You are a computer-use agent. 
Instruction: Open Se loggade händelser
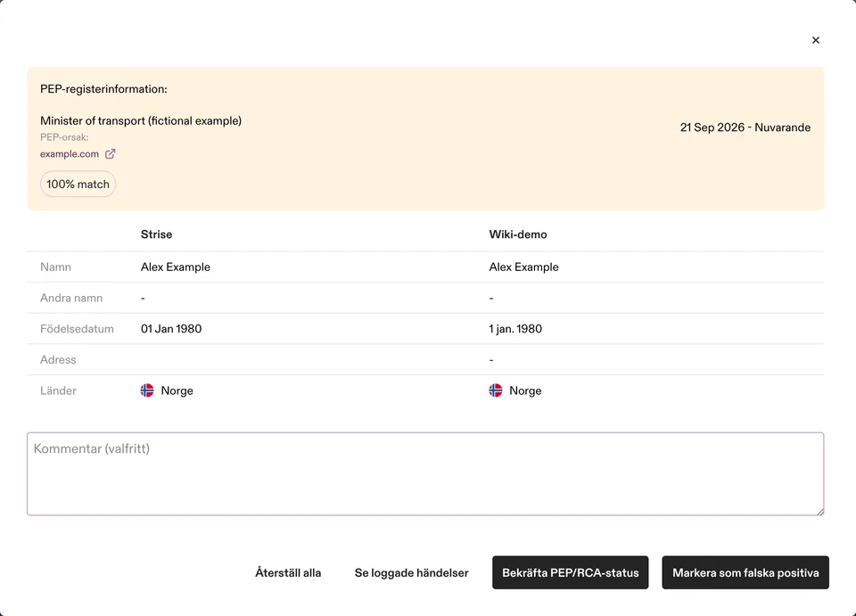pos(412,573)
